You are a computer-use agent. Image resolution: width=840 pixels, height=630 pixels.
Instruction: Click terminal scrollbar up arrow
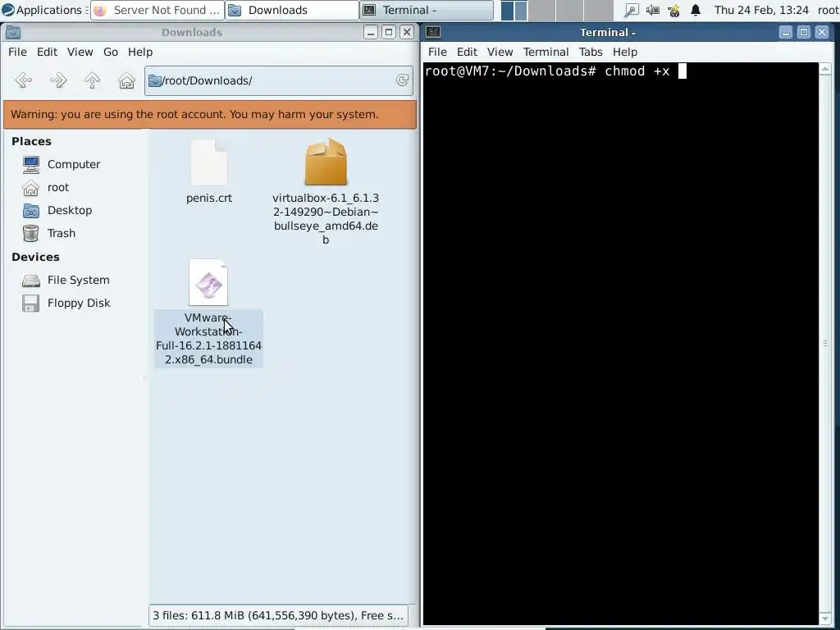(825, 68)
